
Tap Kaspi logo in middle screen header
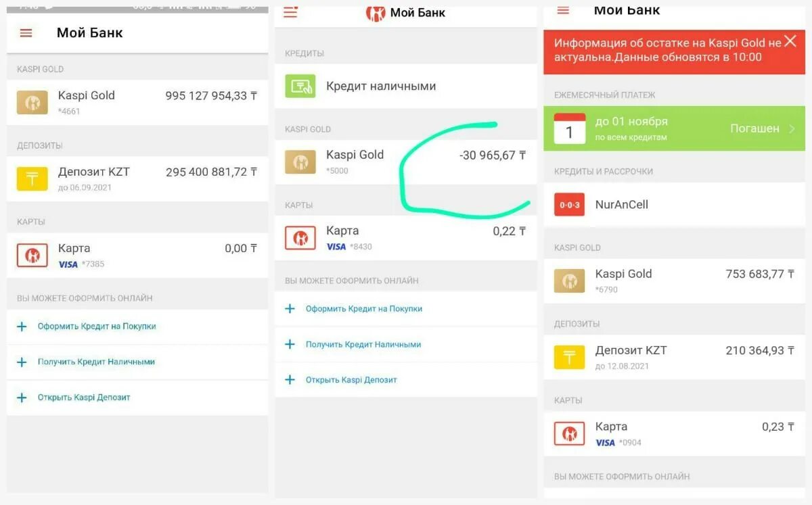click(375, 12)
